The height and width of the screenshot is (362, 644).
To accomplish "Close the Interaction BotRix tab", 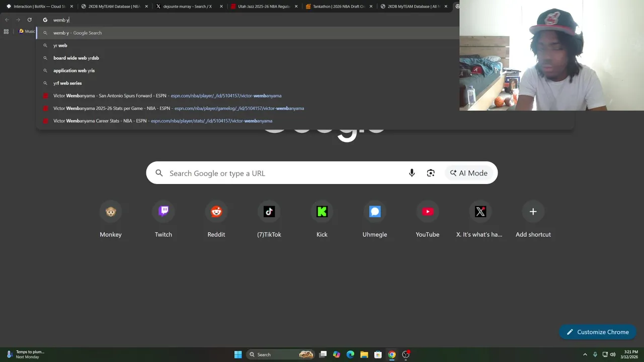I will [x=71, y=7].
